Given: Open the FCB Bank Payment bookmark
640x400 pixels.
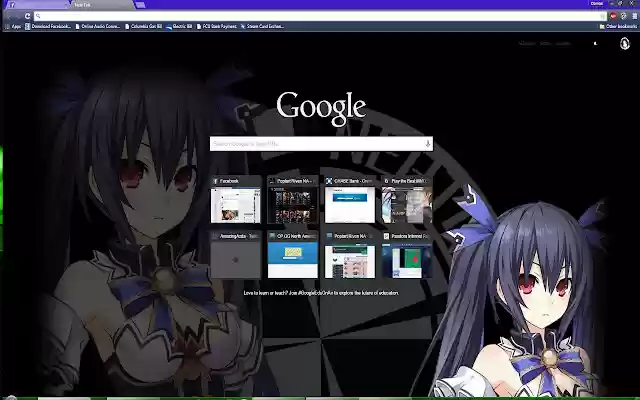Looking at the screenshot, I should point(217,27).
